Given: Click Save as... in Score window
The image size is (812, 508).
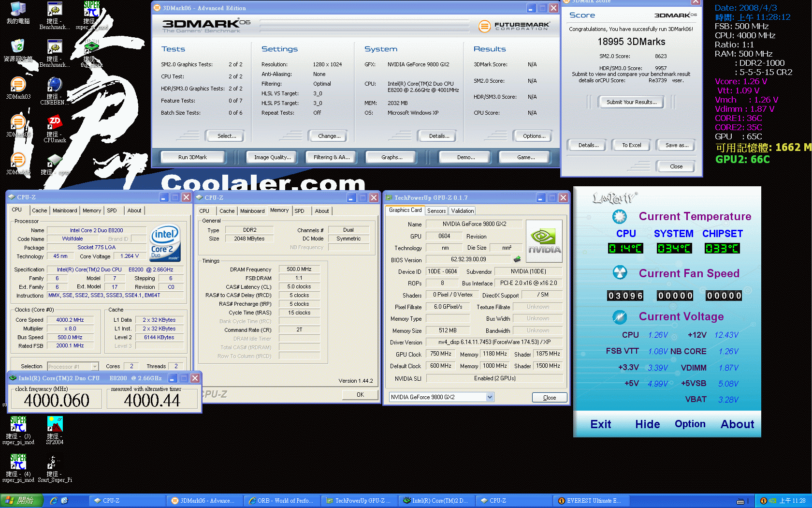Looking at the screenshot, I should point(677,145).
